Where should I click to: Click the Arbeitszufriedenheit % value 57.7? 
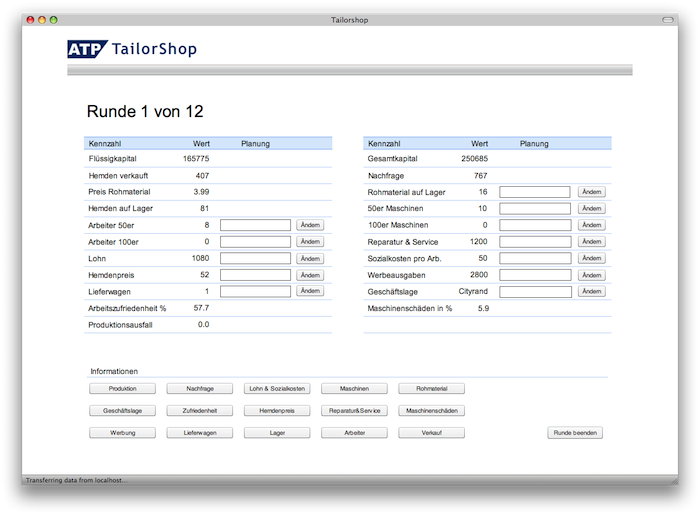(x=201, y=308)
